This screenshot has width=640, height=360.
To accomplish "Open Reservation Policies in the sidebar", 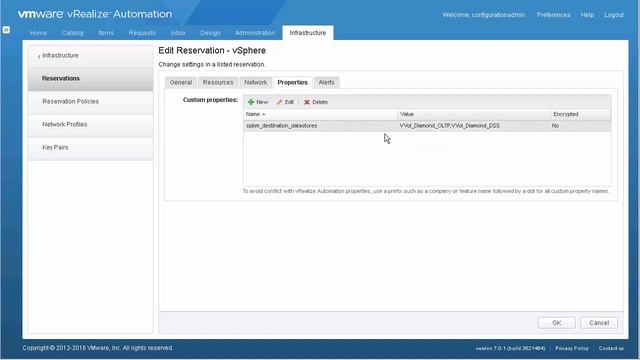I will (x=91, y=101).
